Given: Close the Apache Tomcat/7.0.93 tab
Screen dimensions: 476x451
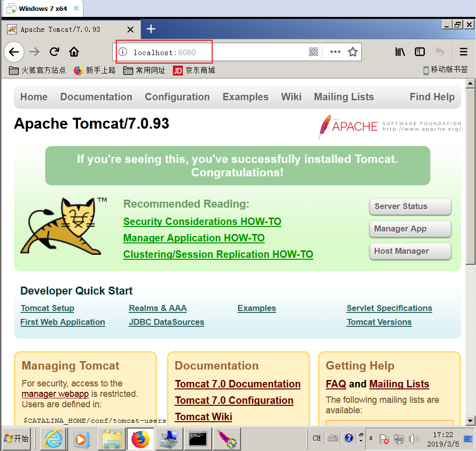Looking at the screenshot, I should pyautogui.click(x=130, y=29).
